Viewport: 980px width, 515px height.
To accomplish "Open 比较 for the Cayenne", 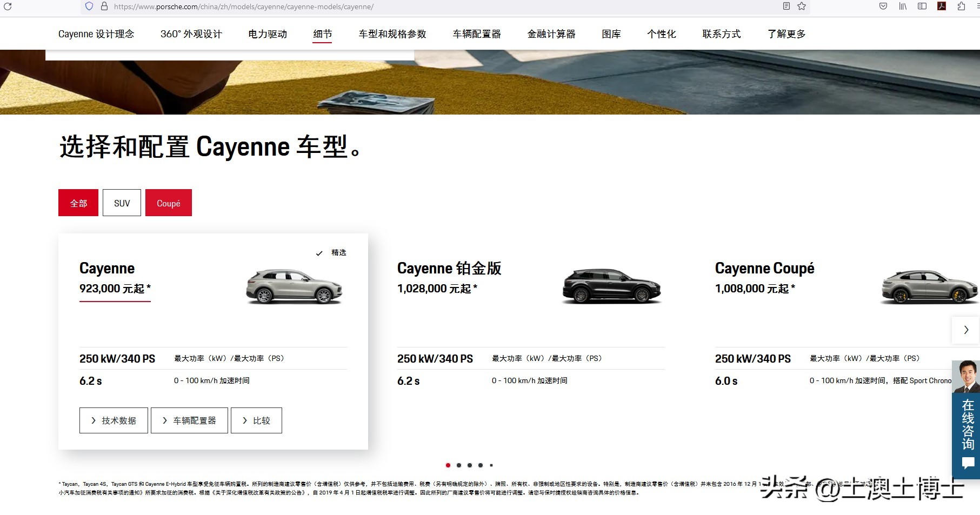I will [x=256, y=420].
